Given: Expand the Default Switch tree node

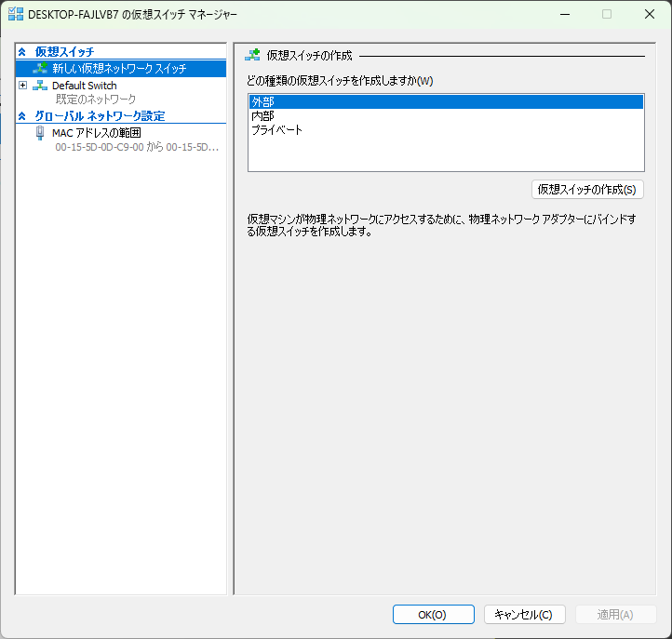Looking at the screenshot, I should 22,86.
